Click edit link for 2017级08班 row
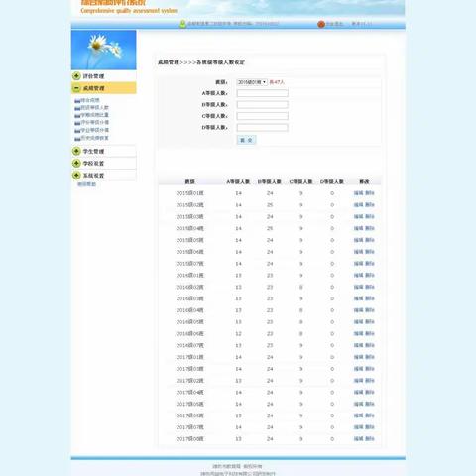Viewport: 476px width, 476px height. pos(358,439)
